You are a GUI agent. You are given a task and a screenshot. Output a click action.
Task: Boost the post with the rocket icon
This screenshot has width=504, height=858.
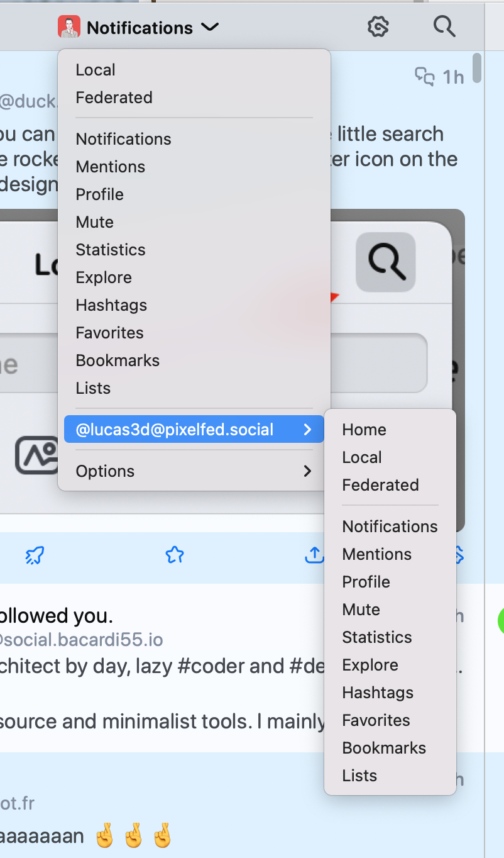35,555
